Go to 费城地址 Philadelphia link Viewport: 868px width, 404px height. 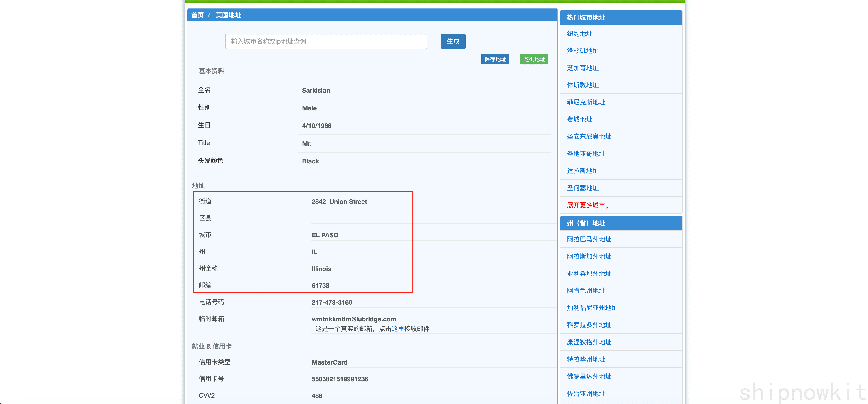579,119
